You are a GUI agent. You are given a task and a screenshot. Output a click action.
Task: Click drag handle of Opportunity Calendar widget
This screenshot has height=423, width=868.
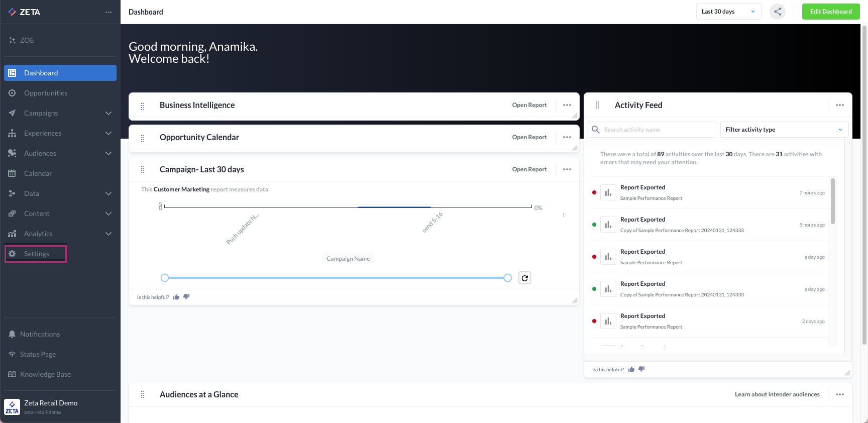click(x=143, y=138)
